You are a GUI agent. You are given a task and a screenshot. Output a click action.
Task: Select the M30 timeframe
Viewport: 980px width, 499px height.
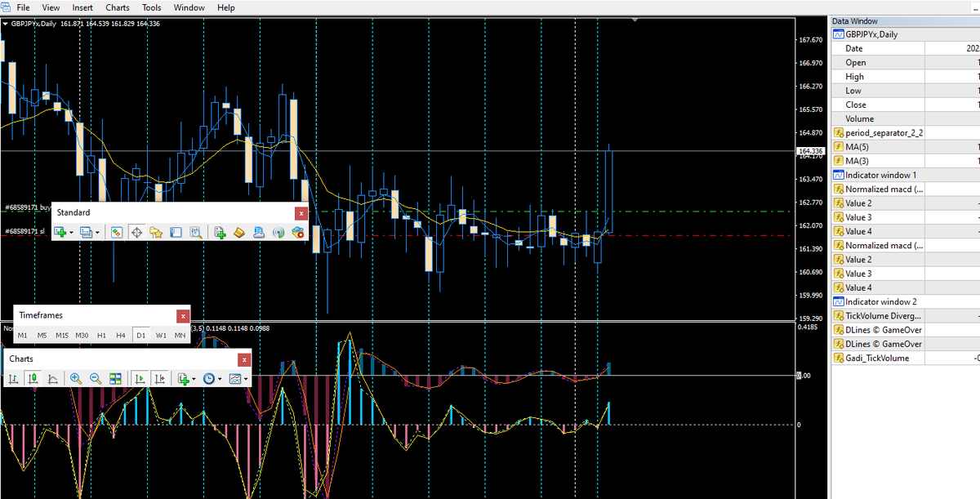coord(82,335)
